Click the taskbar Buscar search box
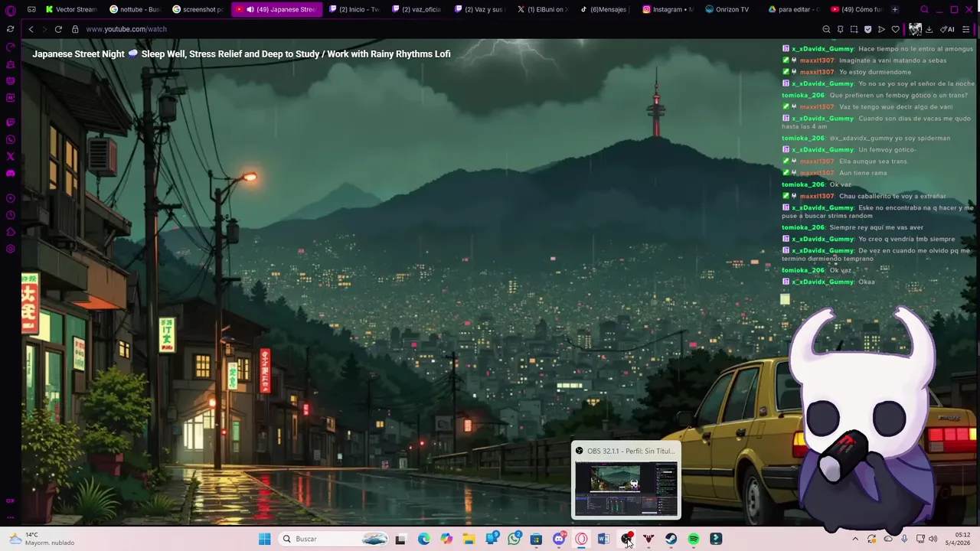This screenshot has width=980, height=551. coord(335,539)
